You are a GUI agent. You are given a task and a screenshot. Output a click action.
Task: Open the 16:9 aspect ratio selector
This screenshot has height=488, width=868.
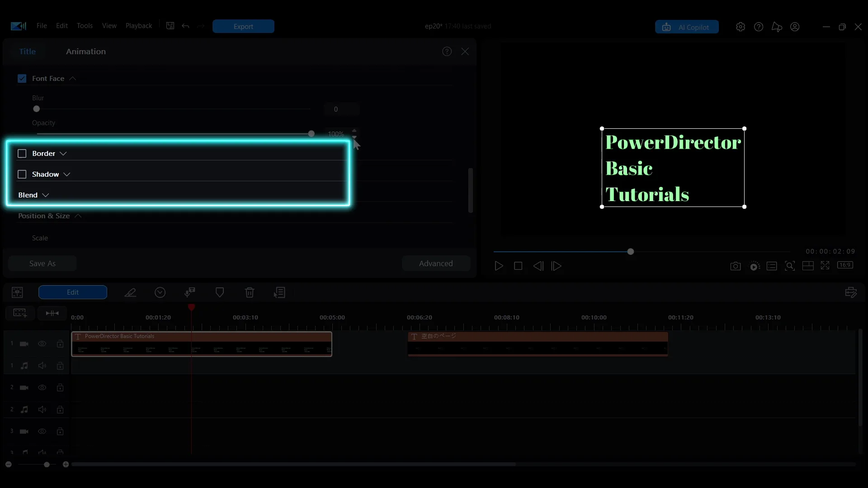[845, 265]
